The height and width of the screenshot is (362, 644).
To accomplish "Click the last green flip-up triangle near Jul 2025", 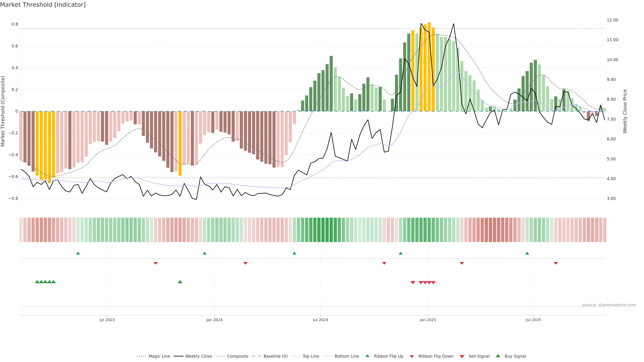I will 527,253.
